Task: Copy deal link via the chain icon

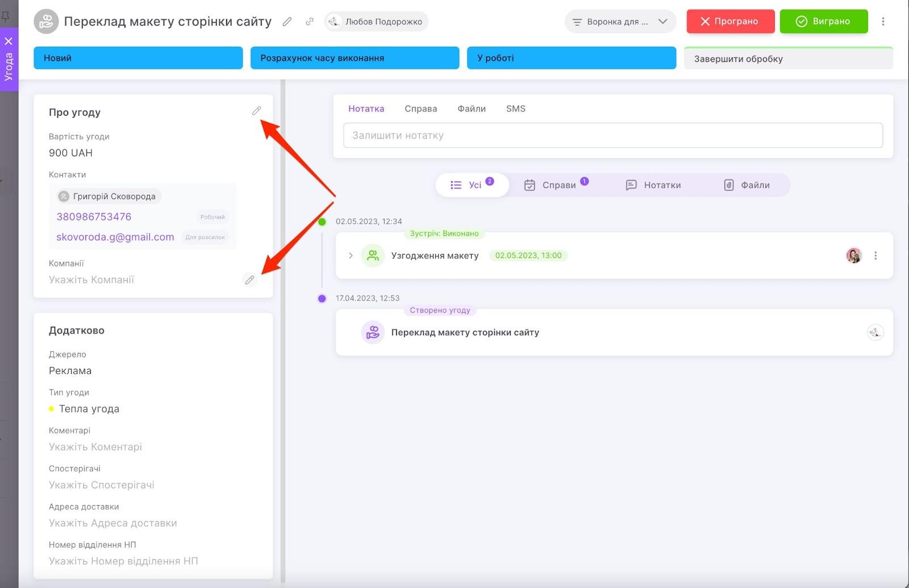Action: pyautogui.click(x=310, y=22)
